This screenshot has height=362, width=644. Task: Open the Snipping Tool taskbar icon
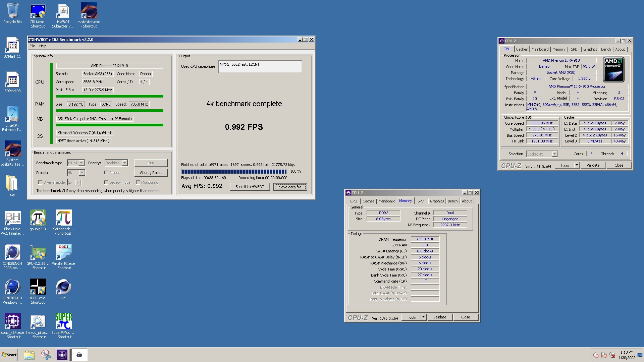(x=46, y=355)
